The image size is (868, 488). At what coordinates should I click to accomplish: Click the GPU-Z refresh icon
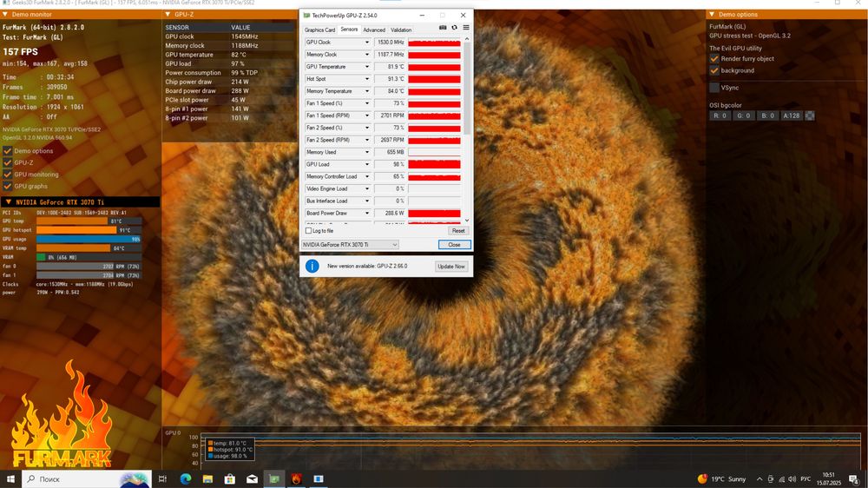point(455,28)
